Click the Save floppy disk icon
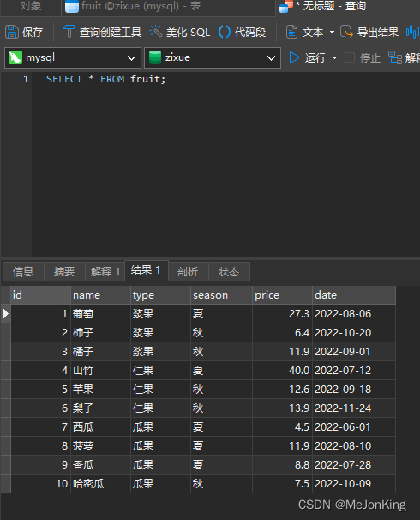420x520 pixels. (x=12, y=32)
